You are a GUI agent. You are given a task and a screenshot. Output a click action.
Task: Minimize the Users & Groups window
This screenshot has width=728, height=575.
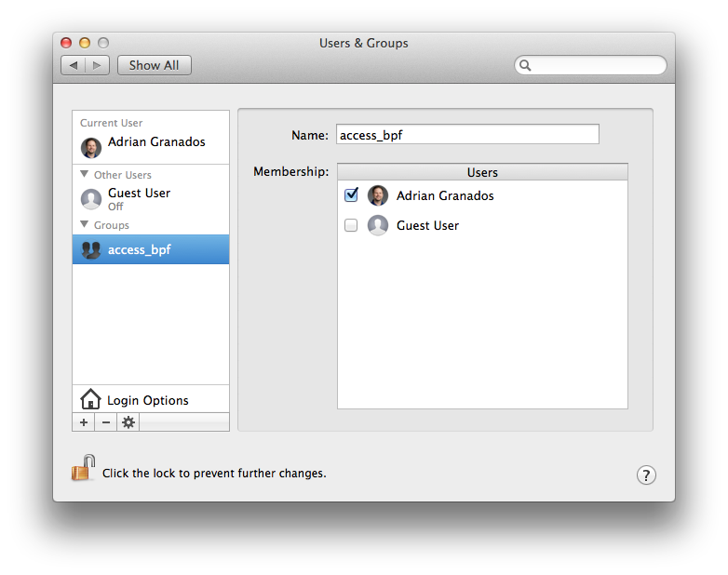[x=85, y=43]
